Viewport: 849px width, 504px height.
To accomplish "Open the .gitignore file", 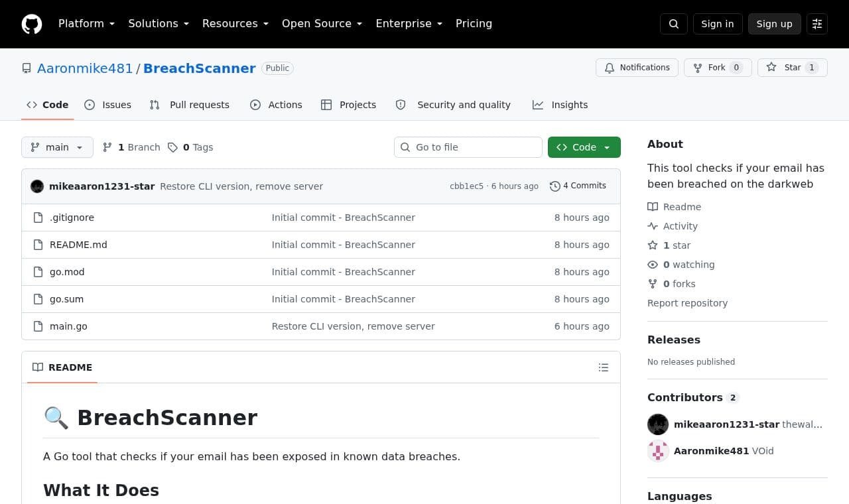I will click(x=72, y=218).
